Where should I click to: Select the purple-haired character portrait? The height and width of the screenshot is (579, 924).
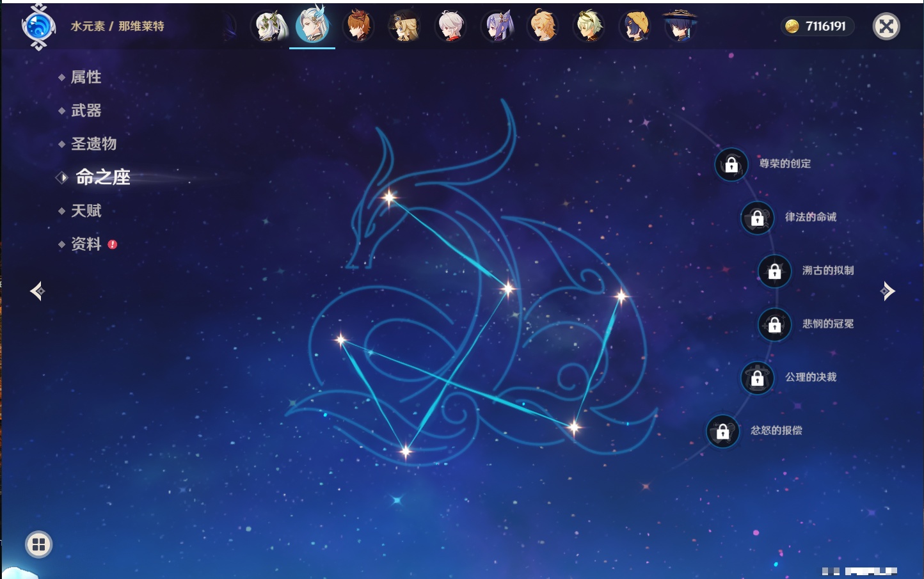(497, 26)
